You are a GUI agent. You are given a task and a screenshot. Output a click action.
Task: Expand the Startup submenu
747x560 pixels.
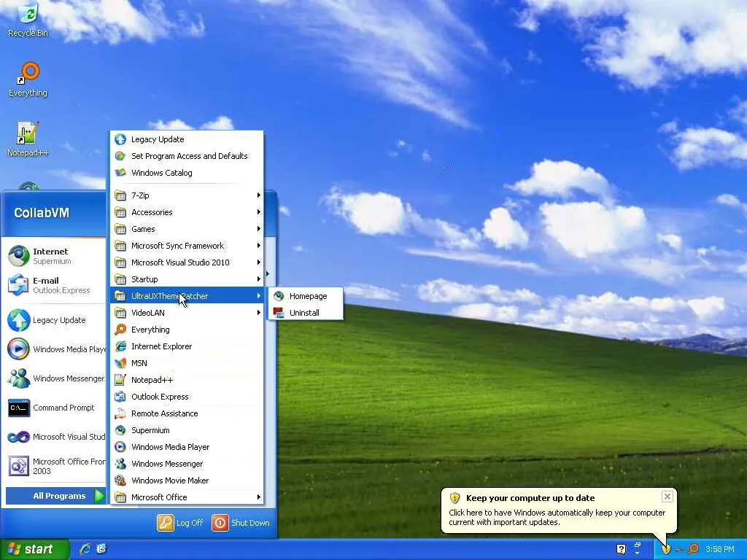pyautogui.click(x=187, y=279)
